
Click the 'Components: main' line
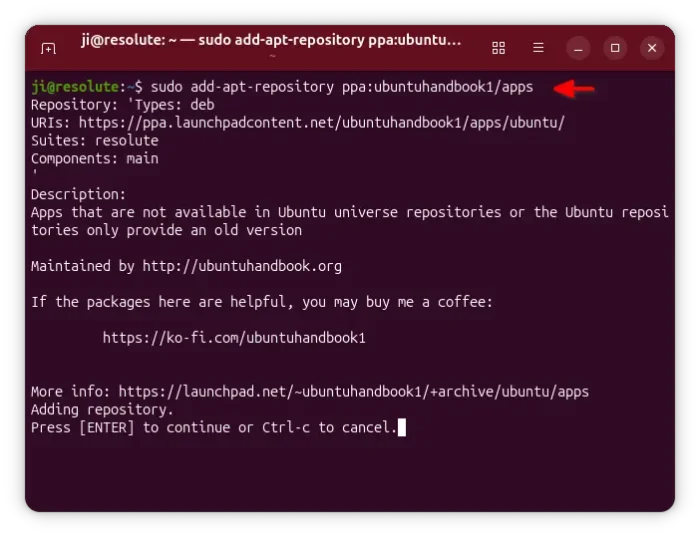point(95,158)
